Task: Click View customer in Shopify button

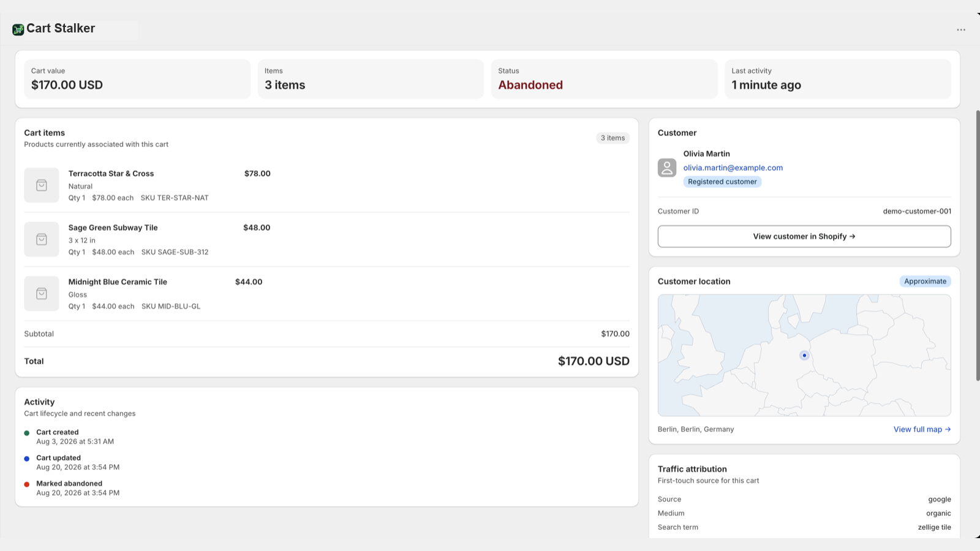Action: 804,236
